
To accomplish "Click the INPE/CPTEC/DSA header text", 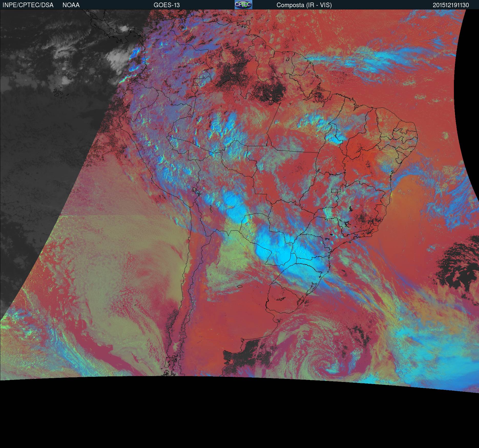I will (28, 5).
